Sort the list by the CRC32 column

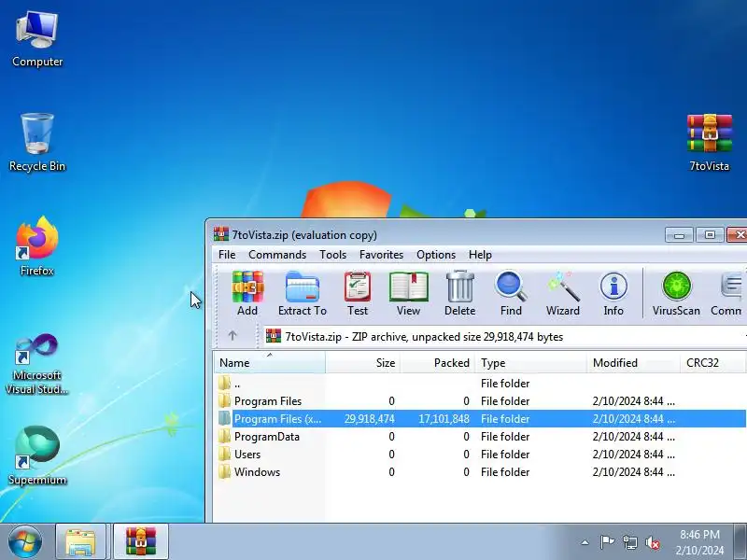point(712,362)
